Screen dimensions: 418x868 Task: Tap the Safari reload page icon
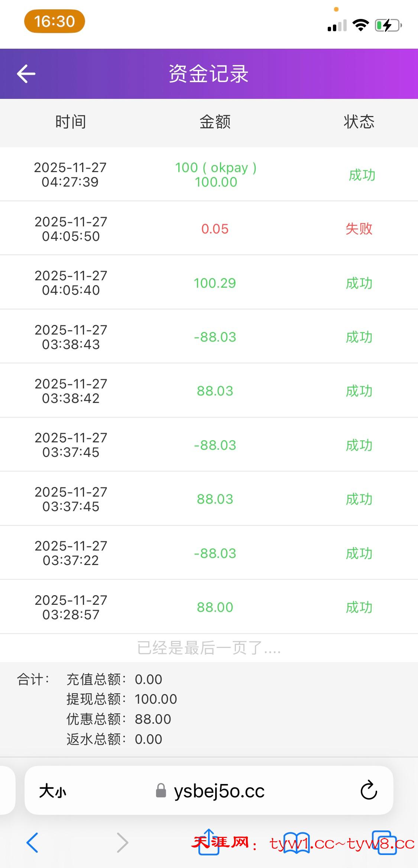pyautogui.click(x=369, y=790)
